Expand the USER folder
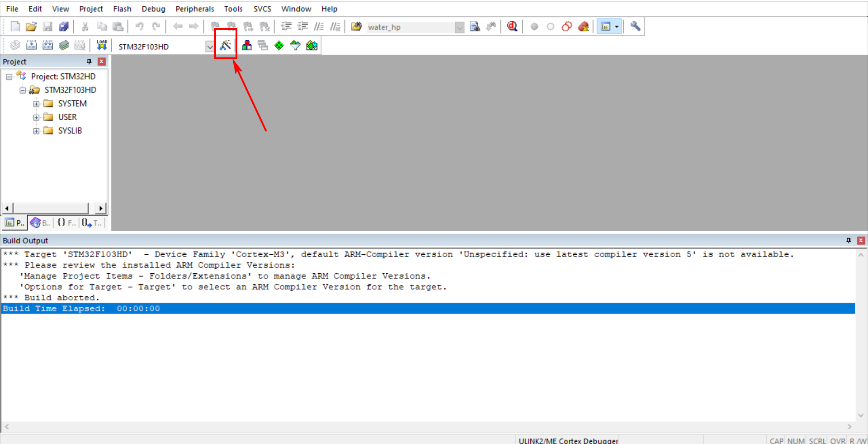The width and height of the screenshot is (868, 444). (36, 117)
